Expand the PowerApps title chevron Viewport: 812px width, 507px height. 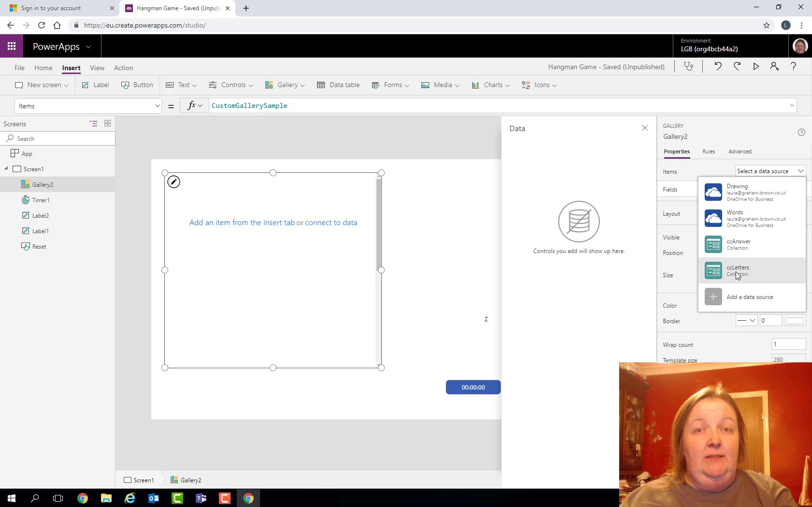pos(88,47)
